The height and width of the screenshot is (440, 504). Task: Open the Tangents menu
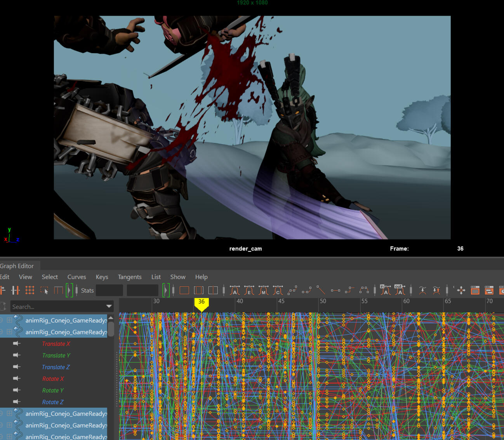click(x=129, y=277)
